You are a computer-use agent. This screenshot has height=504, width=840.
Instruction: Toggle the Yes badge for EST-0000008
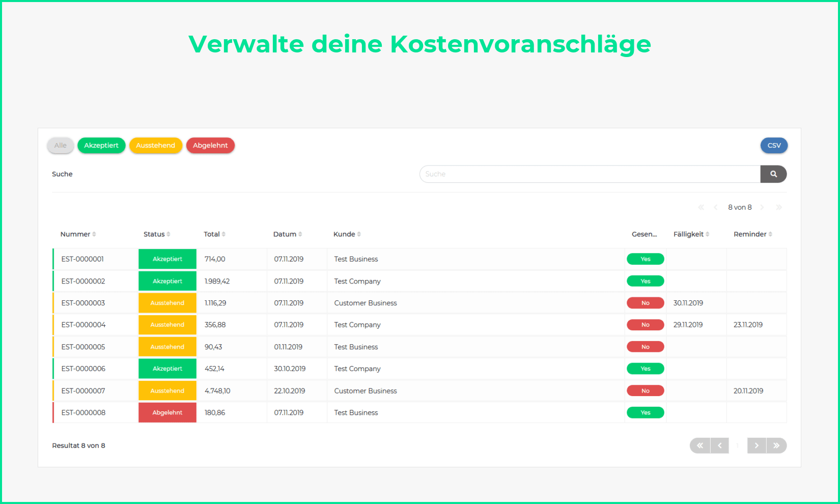pyautogui.click(x=645, y=413)
